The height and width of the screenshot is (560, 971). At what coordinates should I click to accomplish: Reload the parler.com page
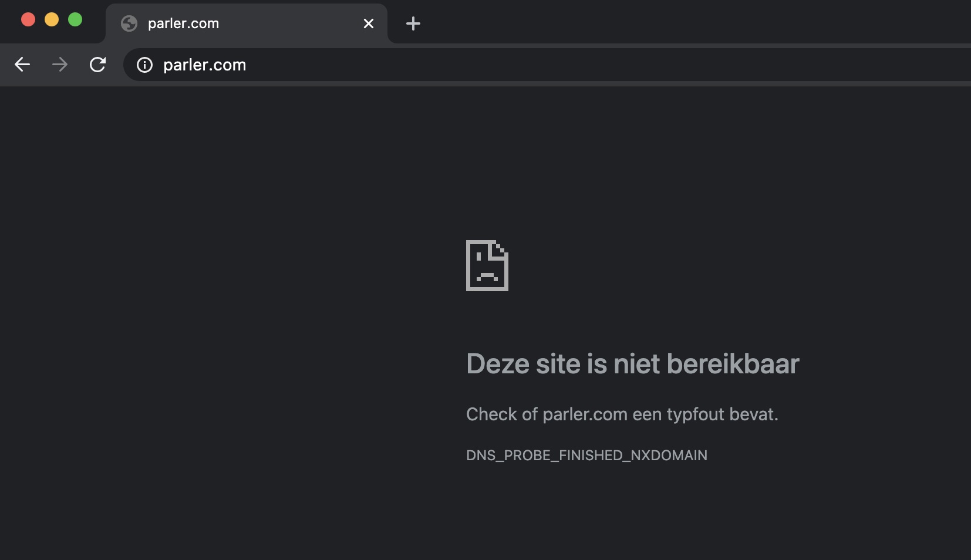pyautogui.click(x=97, y=65)
